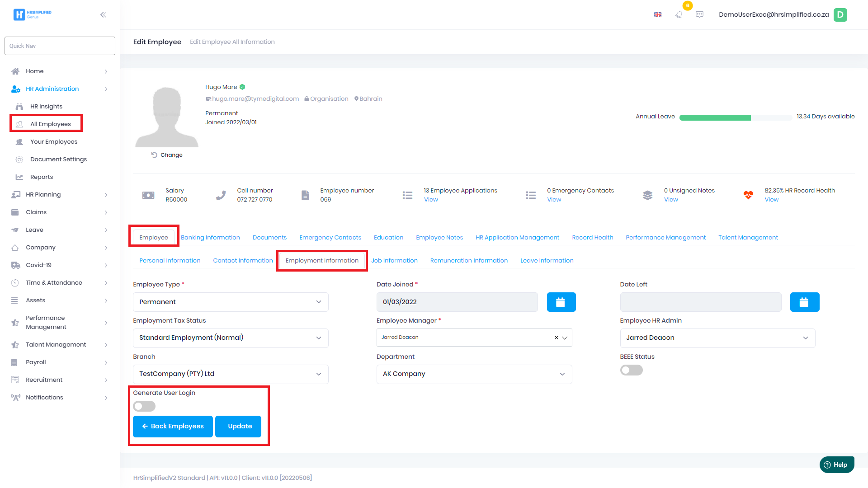
Task: Toggle the BEEE Status switch
Action: coord(631,371)
